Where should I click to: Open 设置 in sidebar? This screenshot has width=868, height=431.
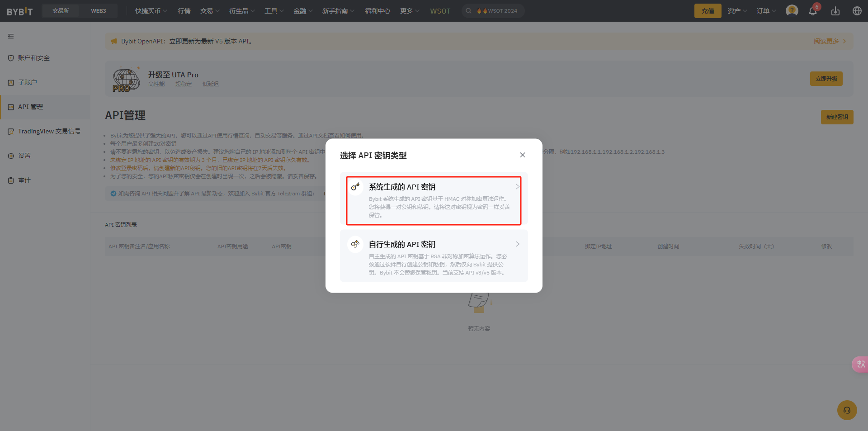(x=45, y=156)
